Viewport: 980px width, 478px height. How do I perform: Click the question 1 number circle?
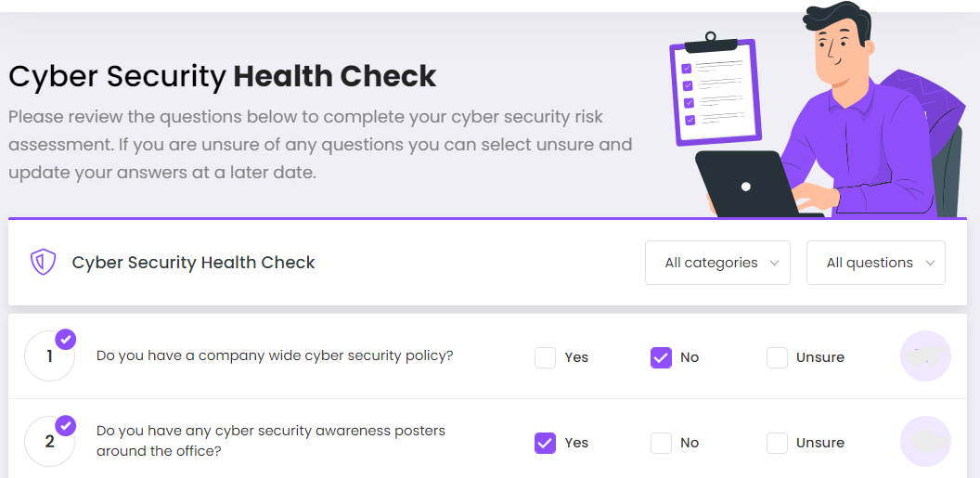pos(48,357)
